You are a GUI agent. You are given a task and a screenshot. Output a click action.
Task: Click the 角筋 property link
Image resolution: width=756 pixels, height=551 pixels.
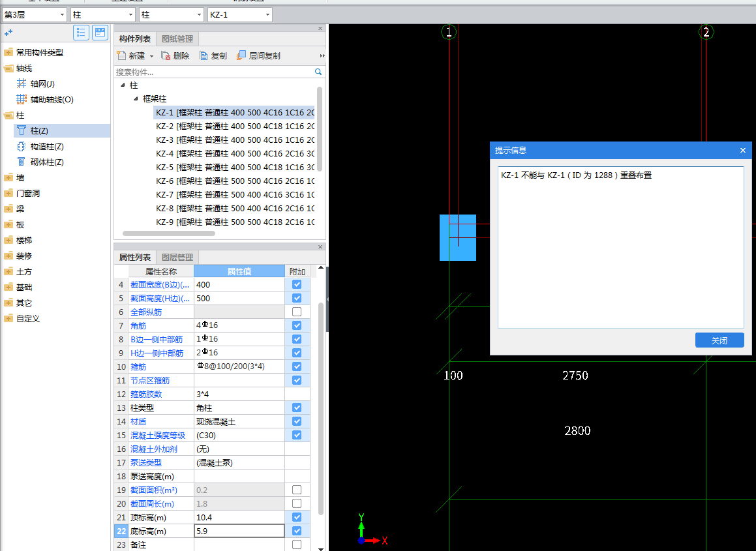pyautogui.click(x=138, y=326)
